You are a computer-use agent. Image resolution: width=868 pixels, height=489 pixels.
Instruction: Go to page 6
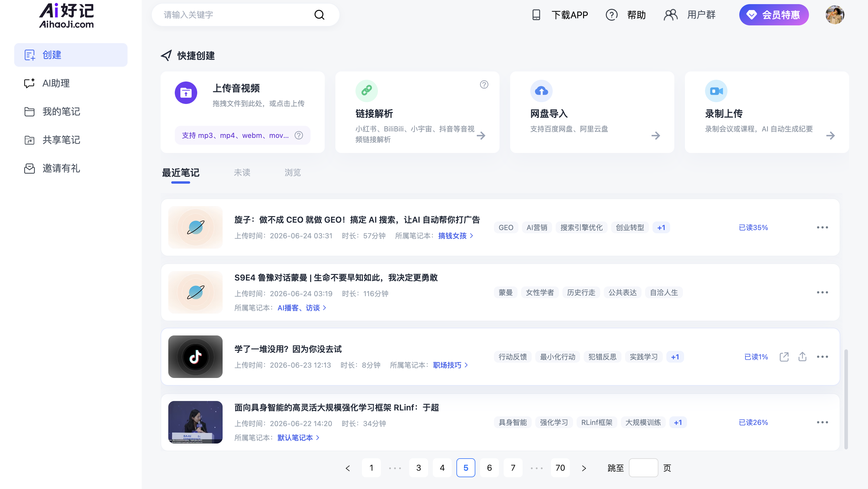489,468
